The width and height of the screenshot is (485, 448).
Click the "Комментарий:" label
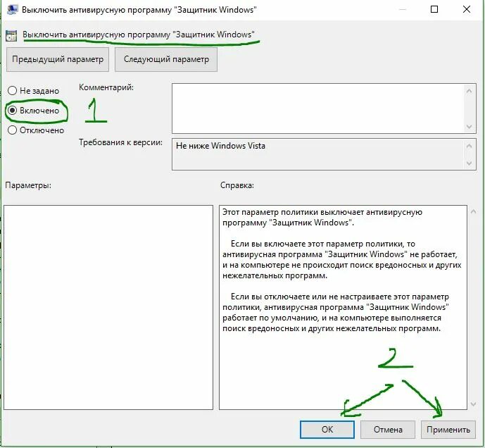pyautogui.click(x=106, y=87)
